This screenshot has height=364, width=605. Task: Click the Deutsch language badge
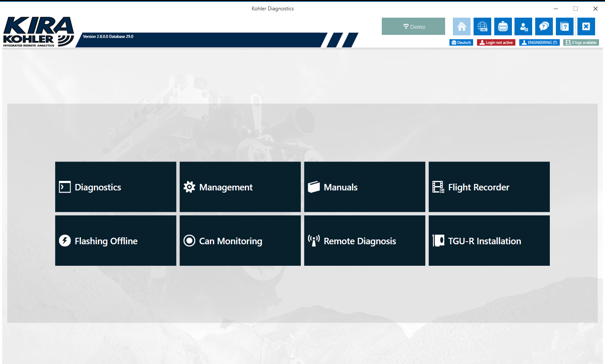point(461,43)
